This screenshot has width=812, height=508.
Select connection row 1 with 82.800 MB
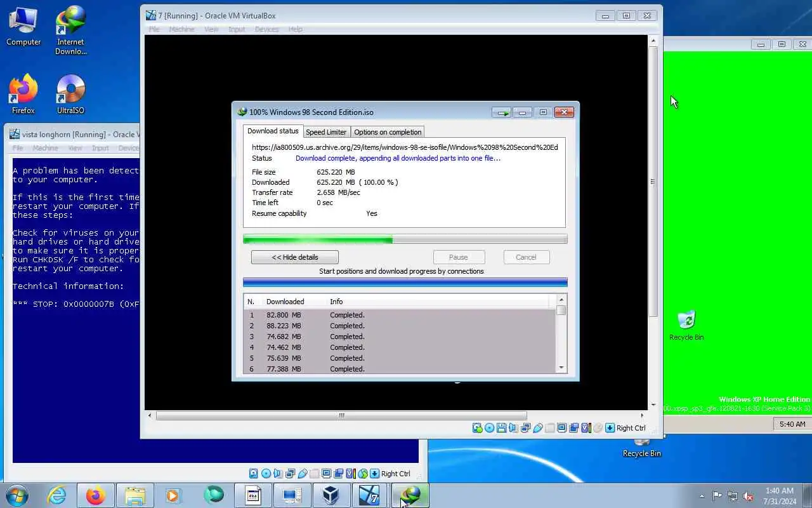coord(400,315)
